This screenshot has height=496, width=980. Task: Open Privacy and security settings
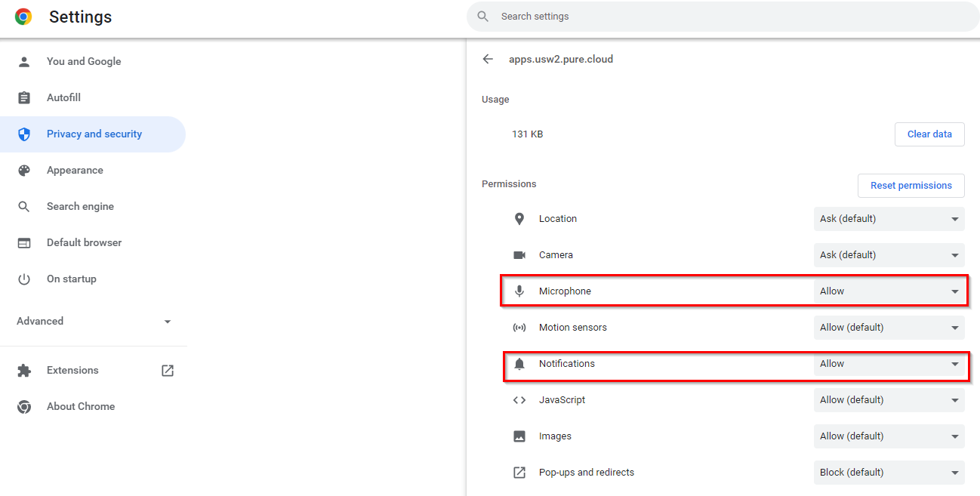[x=94, y=134]
